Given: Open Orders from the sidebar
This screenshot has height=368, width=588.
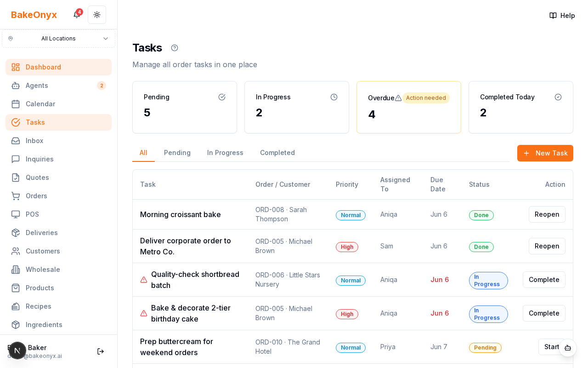Looking at the screenshot, I should (58, 196).
